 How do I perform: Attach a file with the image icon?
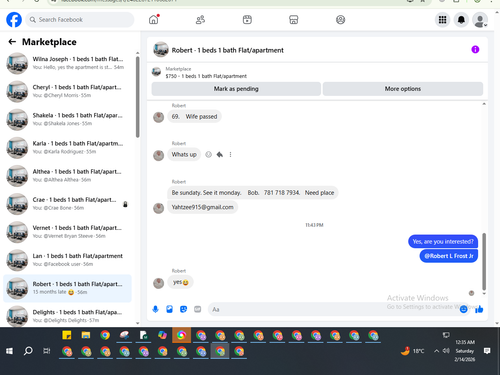click(x=169, y=309)
